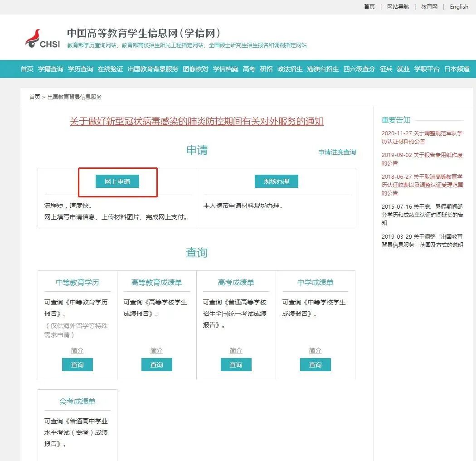Open 在线验证 menu item
Viewport: 476px width, 461px height.
coord(110,69)
